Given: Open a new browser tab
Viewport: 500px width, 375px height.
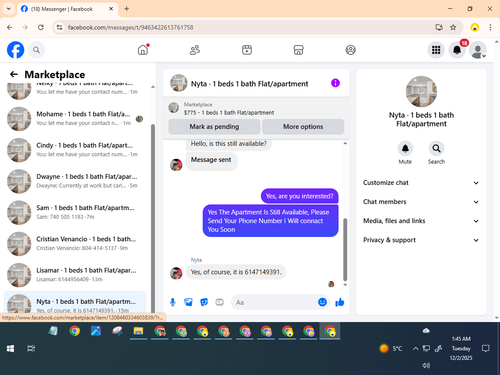Looking at the screenshot, I should [127, 9].
